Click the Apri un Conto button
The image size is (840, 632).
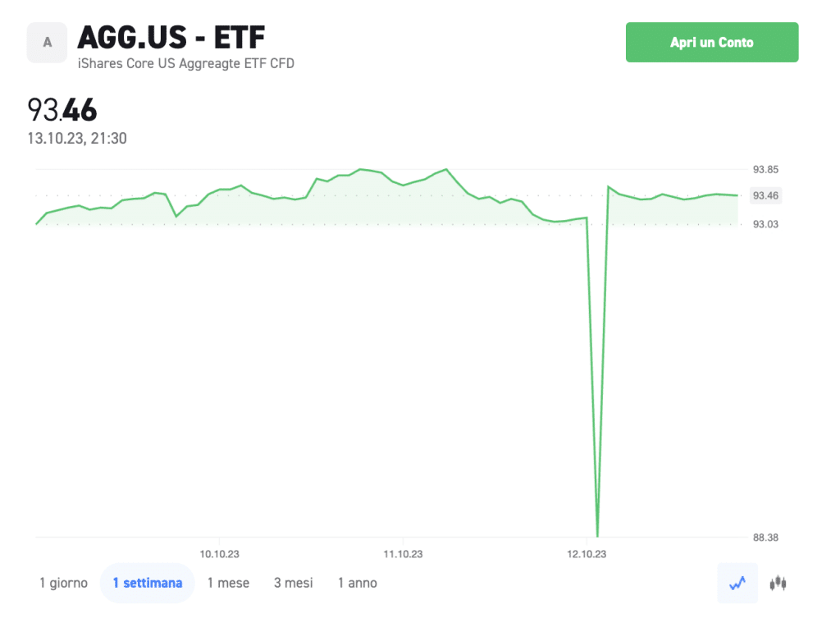pos(711,42)
